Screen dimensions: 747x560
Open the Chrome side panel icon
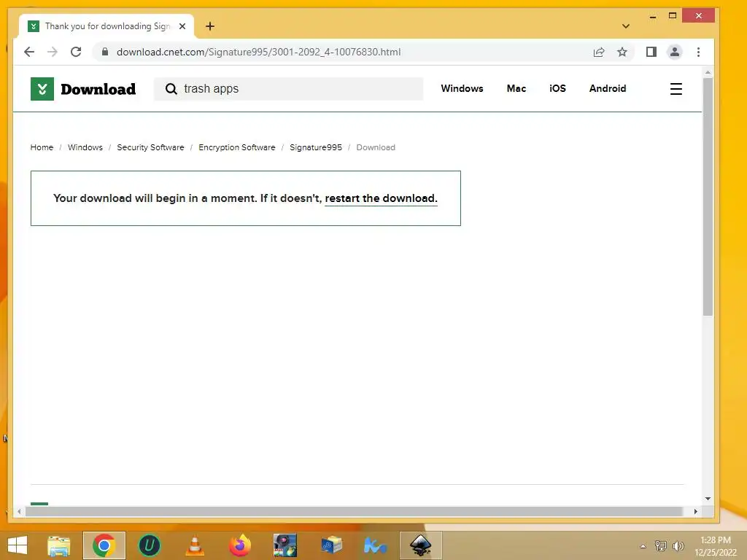tap(651, 52)
